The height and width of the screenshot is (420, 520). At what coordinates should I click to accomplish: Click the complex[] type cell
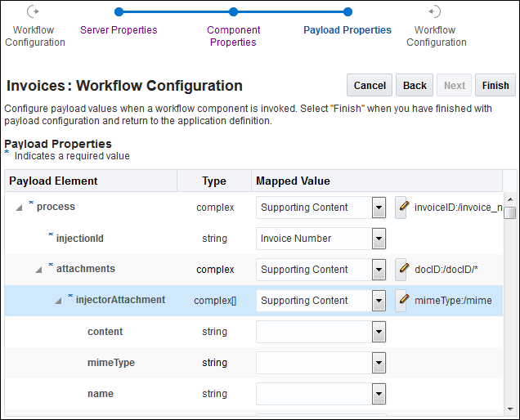point(215,301)
